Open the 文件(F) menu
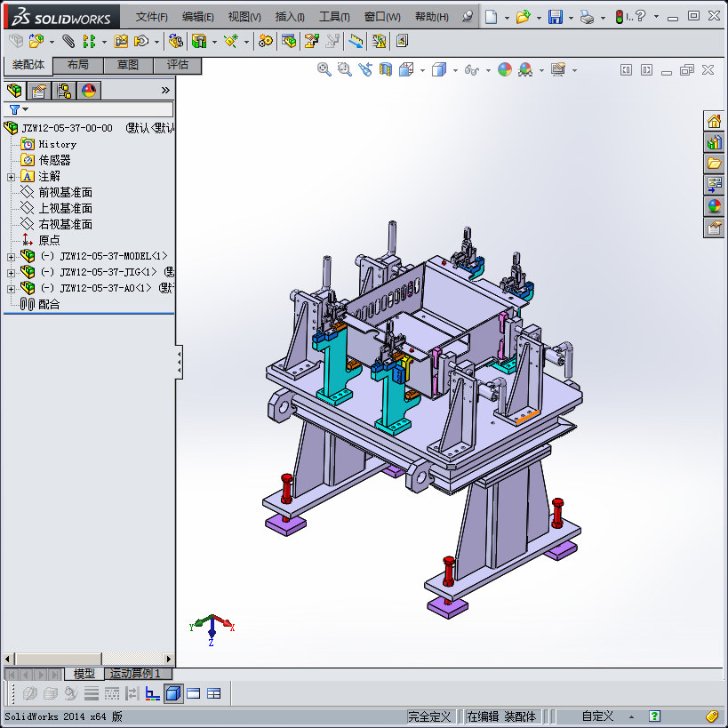Image resolution: width=728 pixels, height=728 pixels. pyautogui.click(x=151, y=17)
